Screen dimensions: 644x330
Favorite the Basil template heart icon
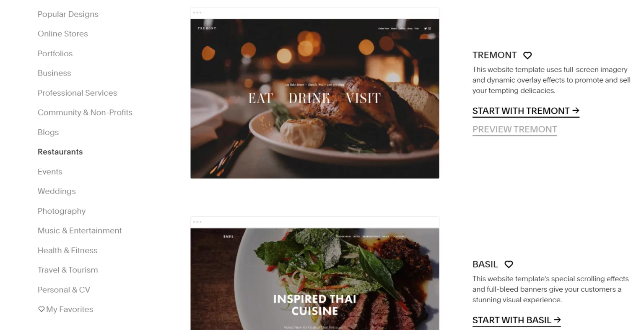point(509,265)
